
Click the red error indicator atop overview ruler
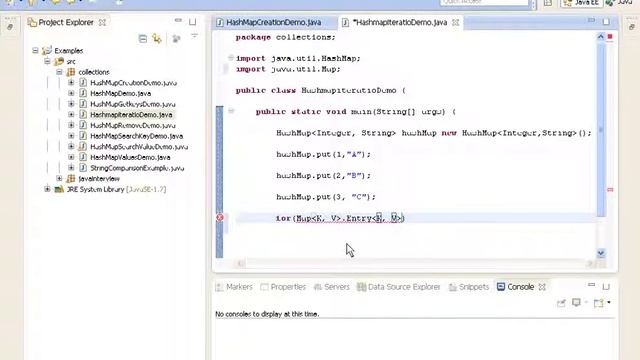[610, 37]
